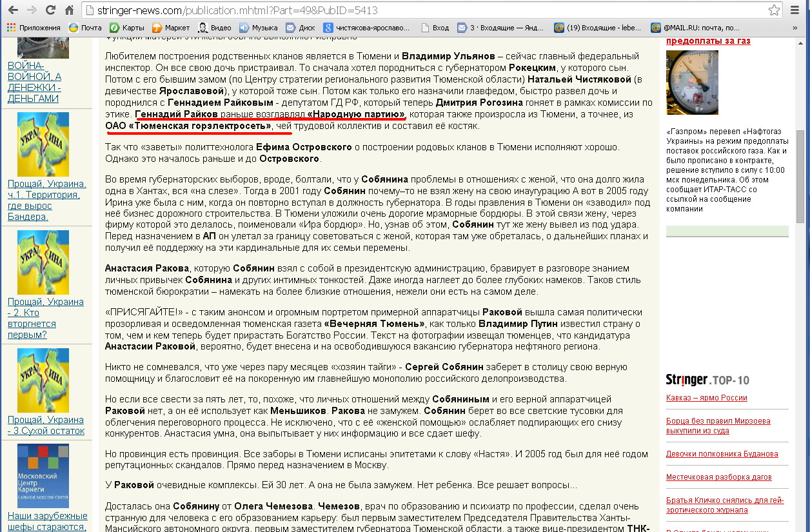Click the Московский Центр Карнеги thumbnail

click(43, 477)
